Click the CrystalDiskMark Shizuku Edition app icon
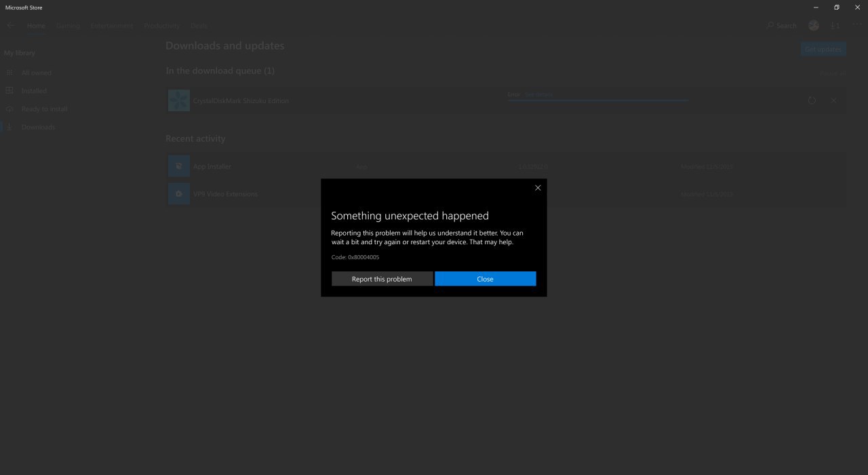This screenshot has height=475, width=868. pyautogui.click(x=179, y=100)
